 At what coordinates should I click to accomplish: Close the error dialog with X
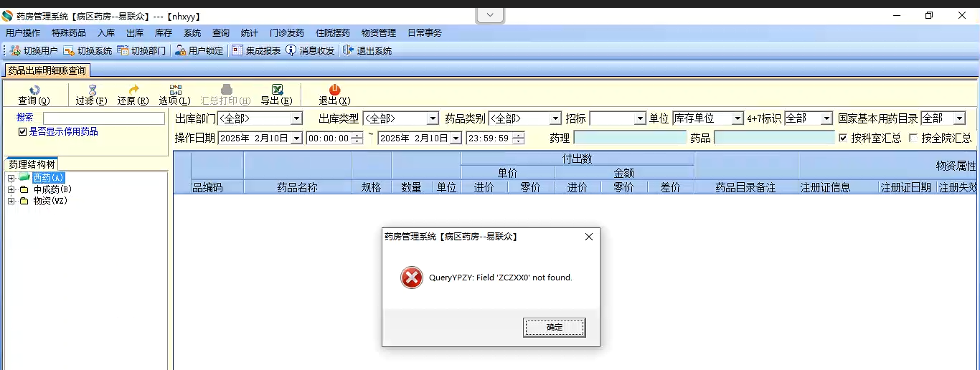coord(589,237)
